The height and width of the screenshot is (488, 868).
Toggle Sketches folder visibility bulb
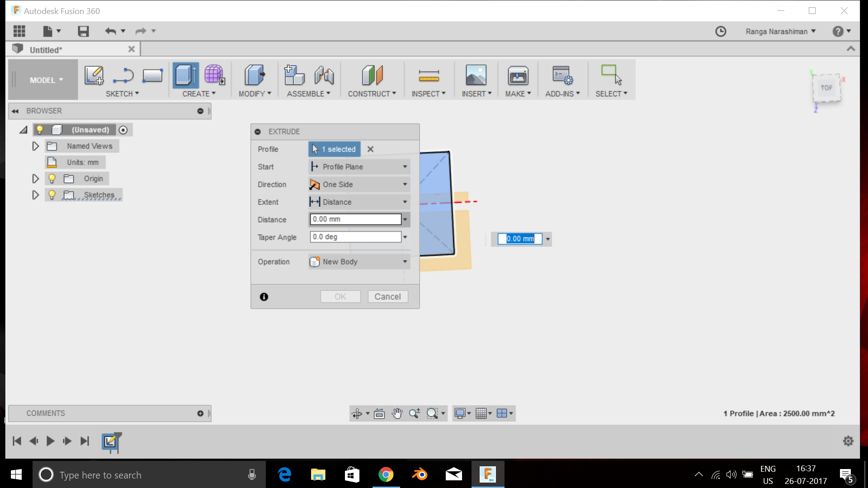point(52,195)
